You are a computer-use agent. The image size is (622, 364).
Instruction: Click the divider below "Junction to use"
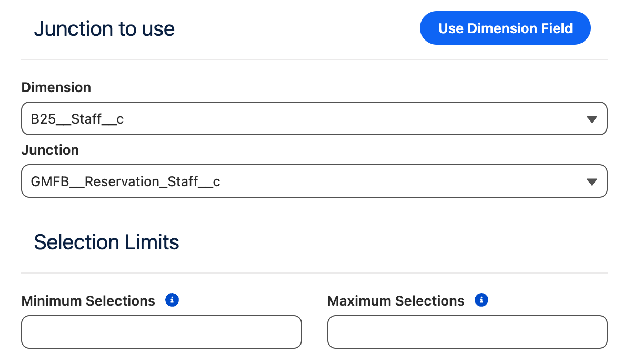click(x=314, y=59)
